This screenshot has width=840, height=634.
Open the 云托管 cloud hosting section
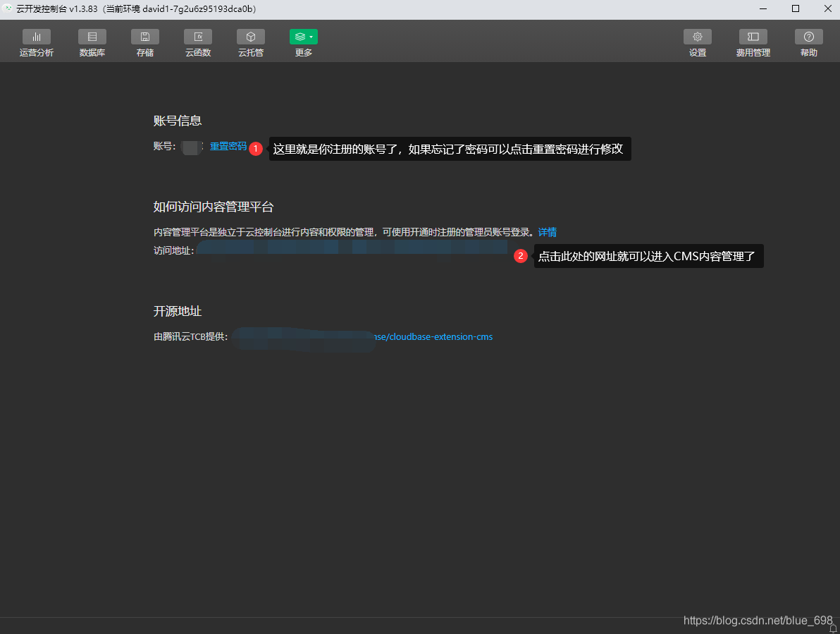(x=251, y=43)
